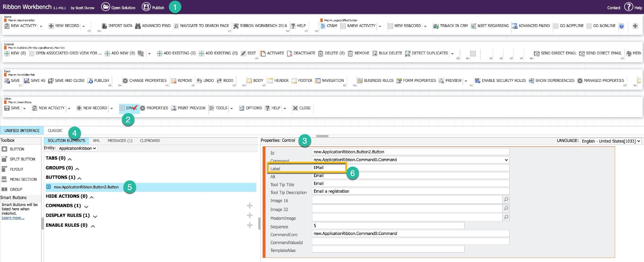Open the Solution Elements tab
This screenshot has height=262, width=644.
coord(66,141)
